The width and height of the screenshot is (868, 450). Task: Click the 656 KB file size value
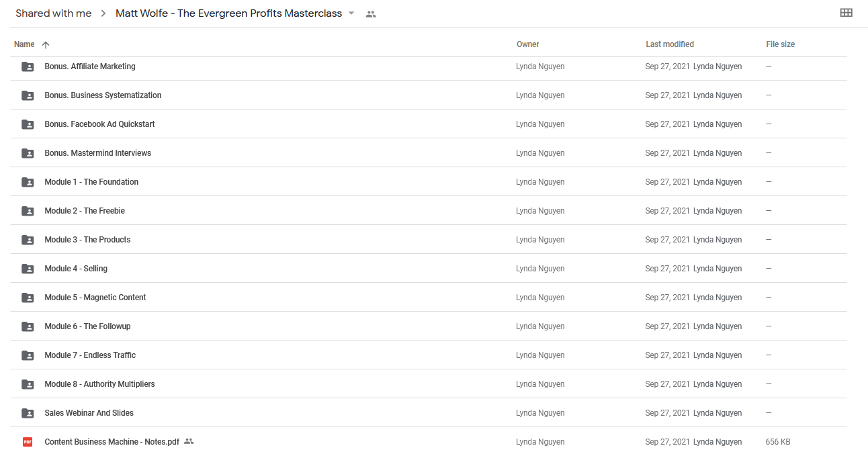click(x=778, y=442)
